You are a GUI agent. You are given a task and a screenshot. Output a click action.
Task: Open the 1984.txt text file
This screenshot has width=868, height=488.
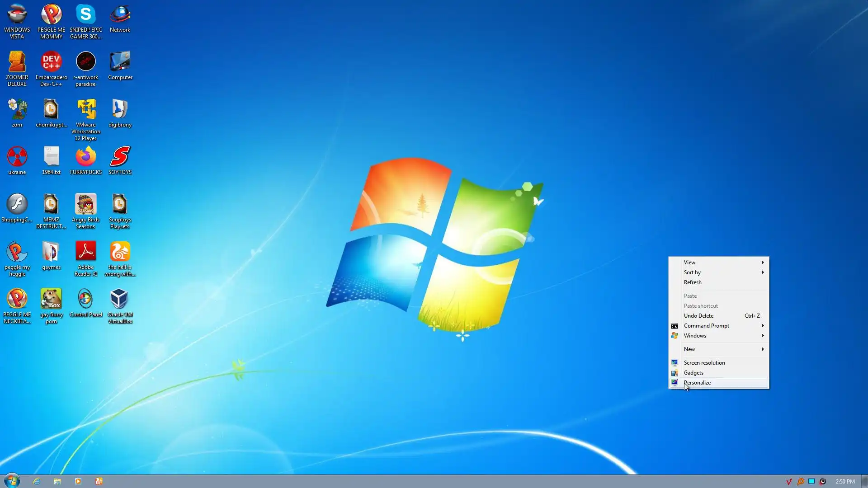[51, 157]
